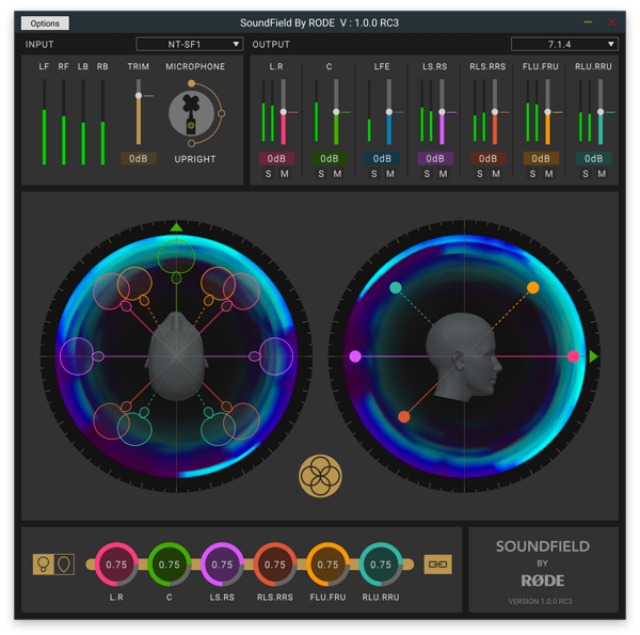The image size is (640, 635).
Task: Click the purple rear dot in side view
Action: click(355, 356)
